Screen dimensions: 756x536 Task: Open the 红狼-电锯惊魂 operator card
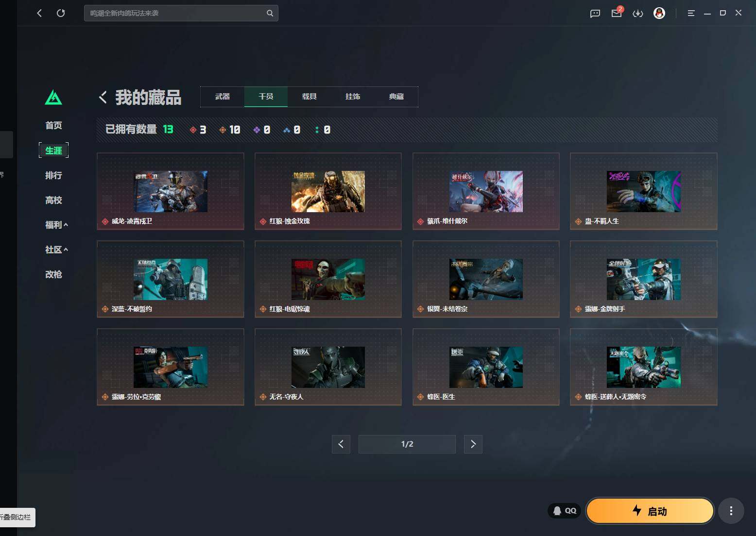pyautogui.click(x=328, y=279)
